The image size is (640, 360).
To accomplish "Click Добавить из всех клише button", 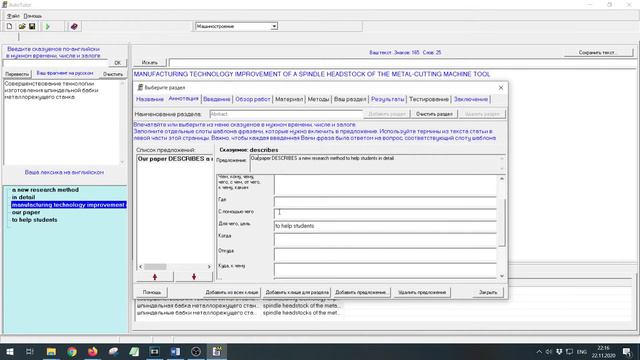I will [231, 292].
